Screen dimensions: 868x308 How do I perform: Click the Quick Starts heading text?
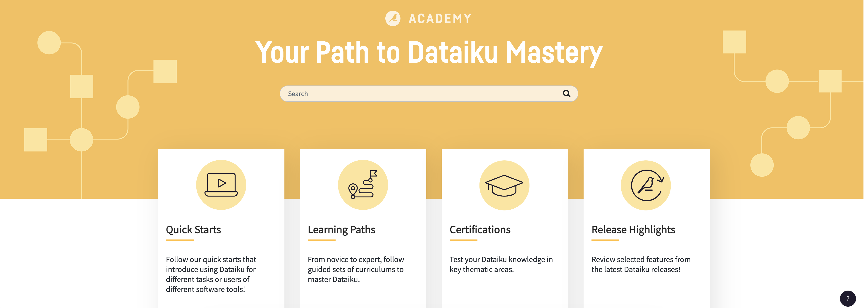point(193,230)
